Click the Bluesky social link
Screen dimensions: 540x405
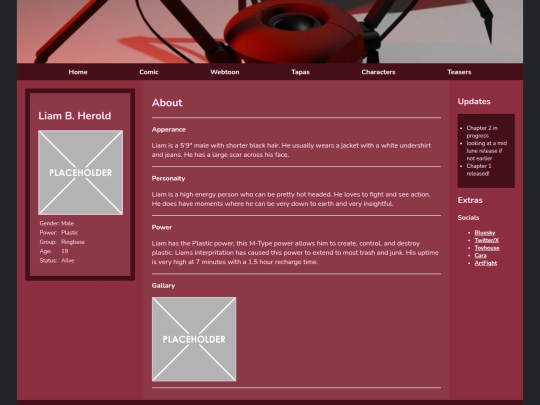pyautogui.click(x=485, y=233)
